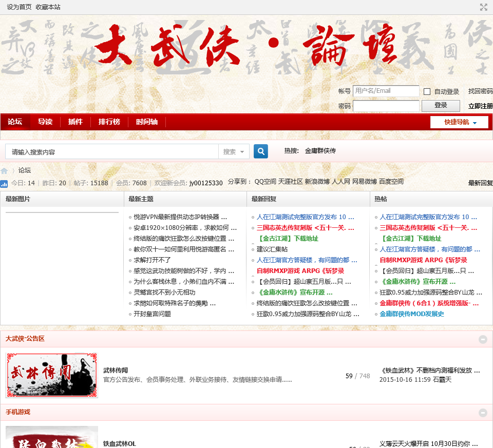Click the blue statistics bar chart icon
The width and height of the screenshot is (493, 448).
click(x=4, y=183)
